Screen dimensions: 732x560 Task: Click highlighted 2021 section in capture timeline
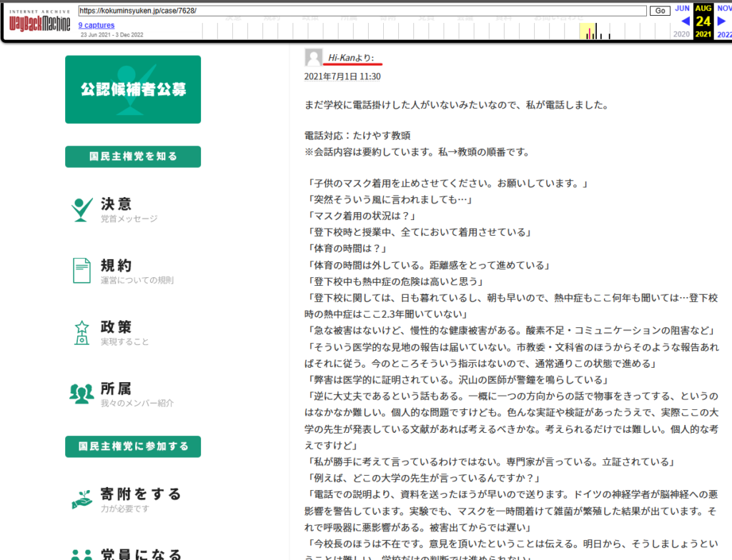click(588, 31)
